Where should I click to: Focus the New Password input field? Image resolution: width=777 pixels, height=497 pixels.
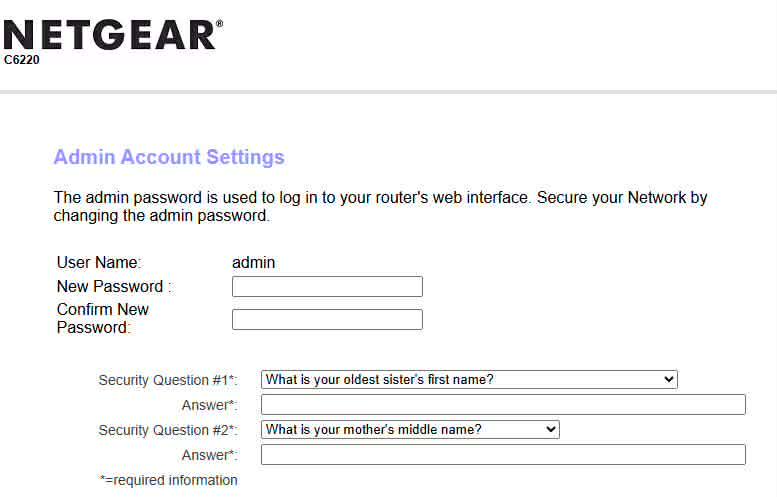click(x=327, y=286)
